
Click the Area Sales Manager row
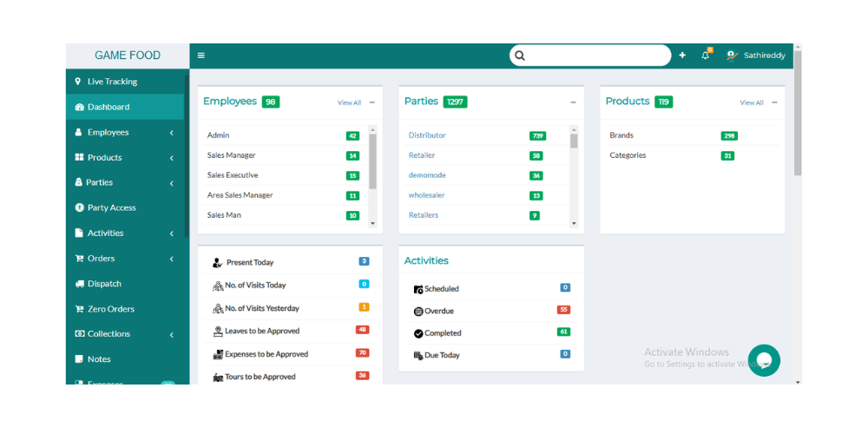[284, 195]
